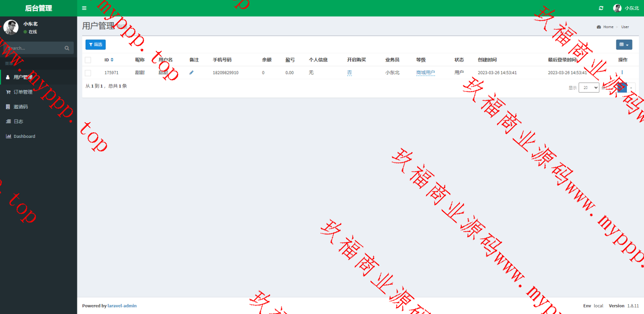
Task: Open Dashboard menu item
Action: 39,136
